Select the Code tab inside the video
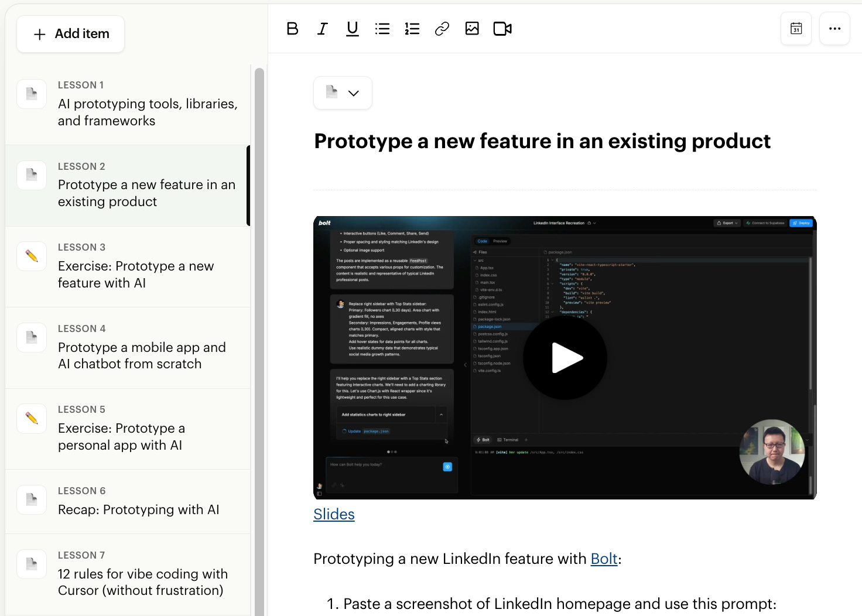 click(482, 241)
